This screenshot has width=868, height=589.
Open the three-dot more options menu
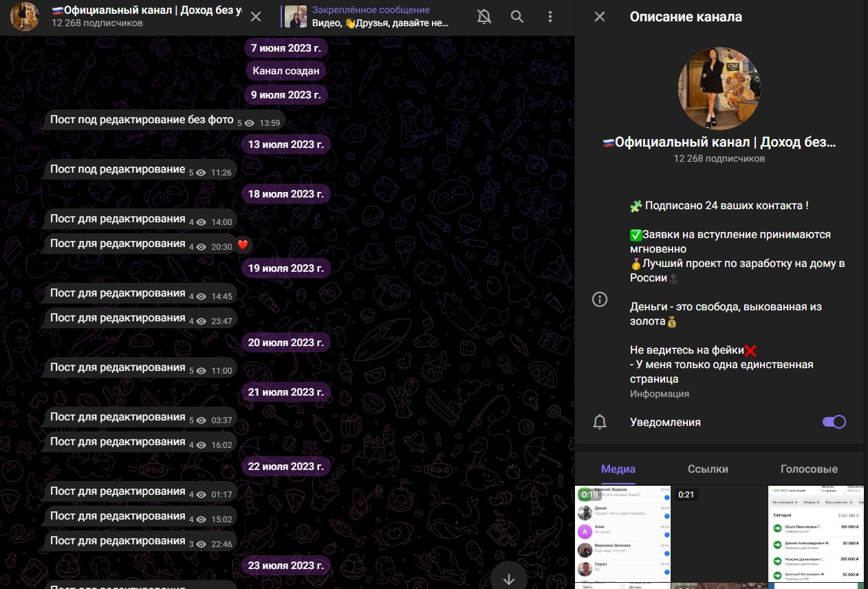550,17
